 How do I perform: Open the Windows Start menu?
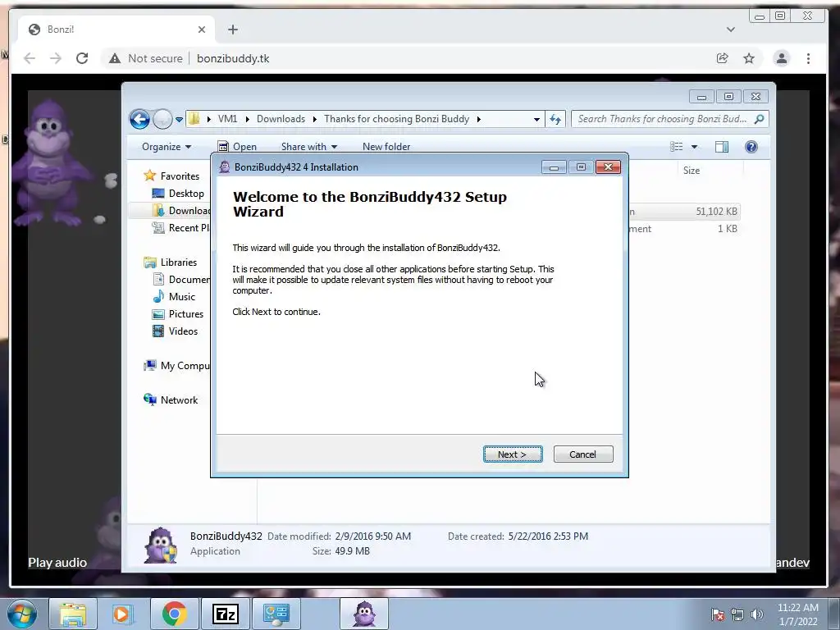[x=22, y=614]
